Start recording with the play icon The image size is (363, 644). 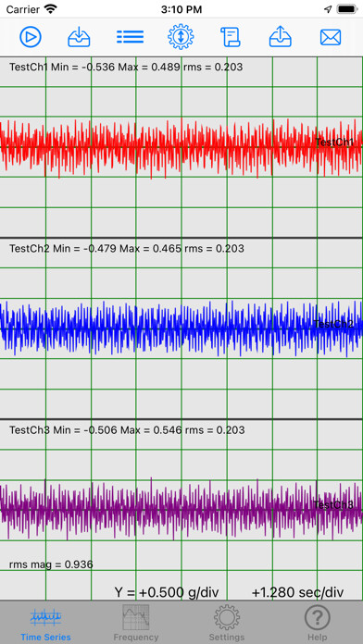click(31, 37)
